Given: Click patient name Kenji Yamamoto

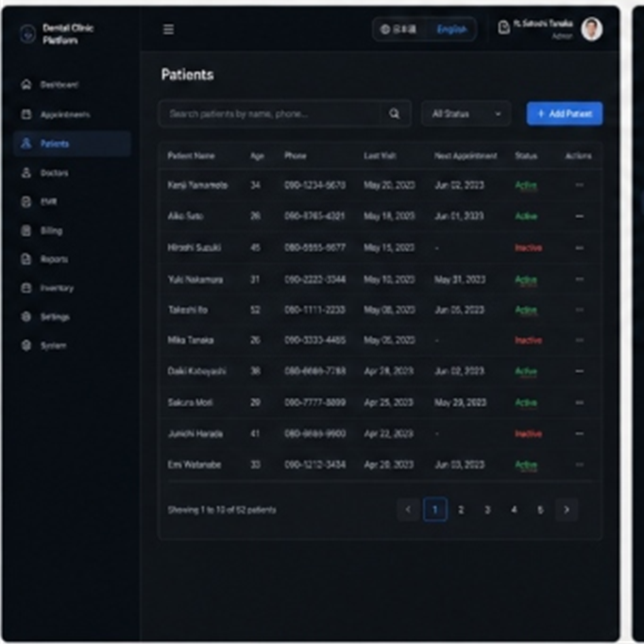Looking at the screenshot, I should click(197, 185).
